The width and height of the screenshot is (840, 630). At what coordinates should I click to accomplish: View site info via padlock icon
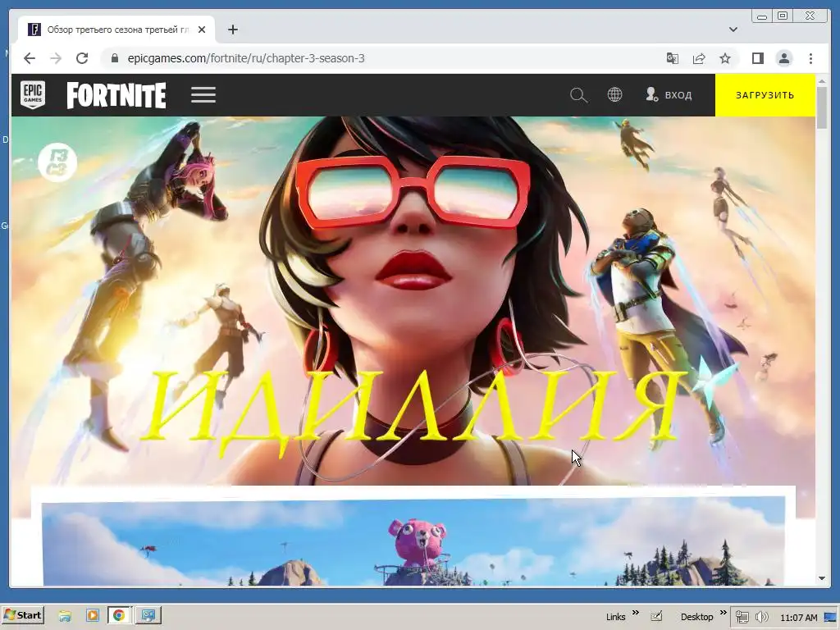point(114,58)
